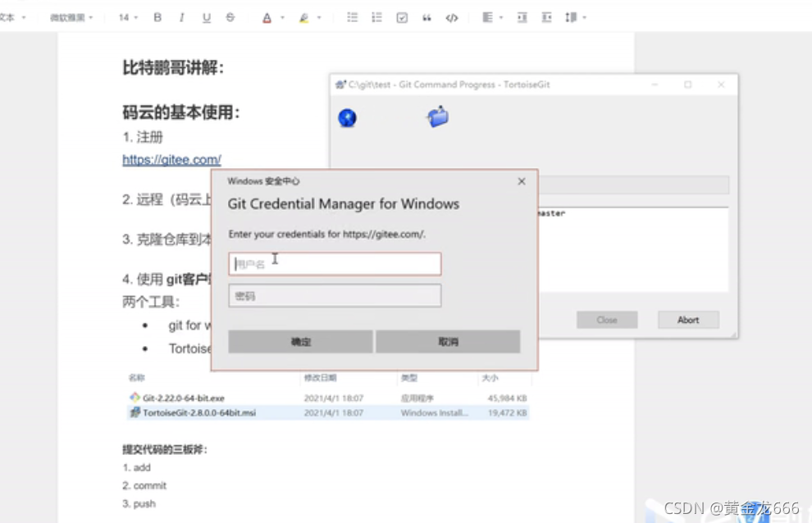This screenshot has width=812, height=523.
Task: Click the blue folder icon in TortoiseGit window
Action: 438,116
